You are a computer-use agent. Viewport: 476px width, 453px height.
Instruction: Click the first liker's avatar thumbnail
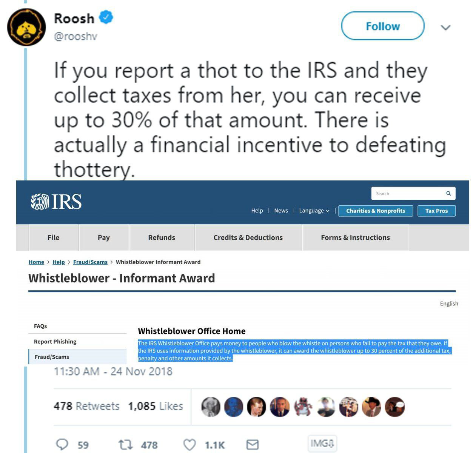pyautogui.click(x=211, y=407)
